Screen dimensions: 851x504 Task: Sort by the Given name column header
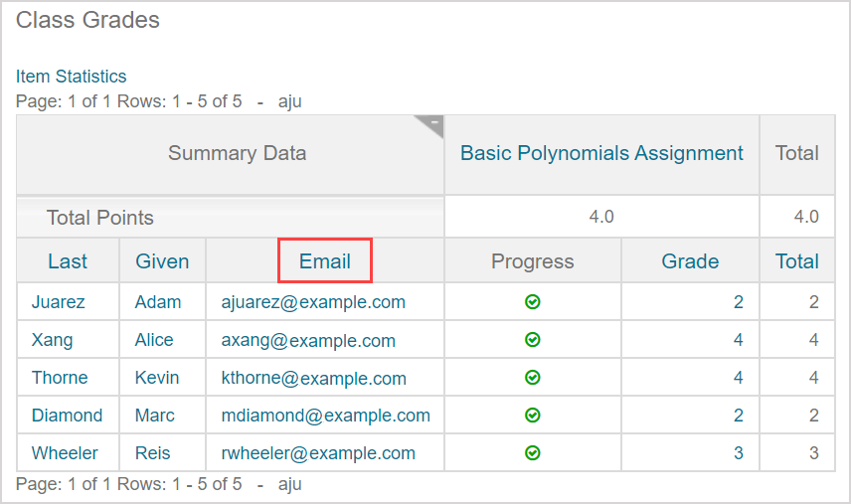[x=162, y=261]
